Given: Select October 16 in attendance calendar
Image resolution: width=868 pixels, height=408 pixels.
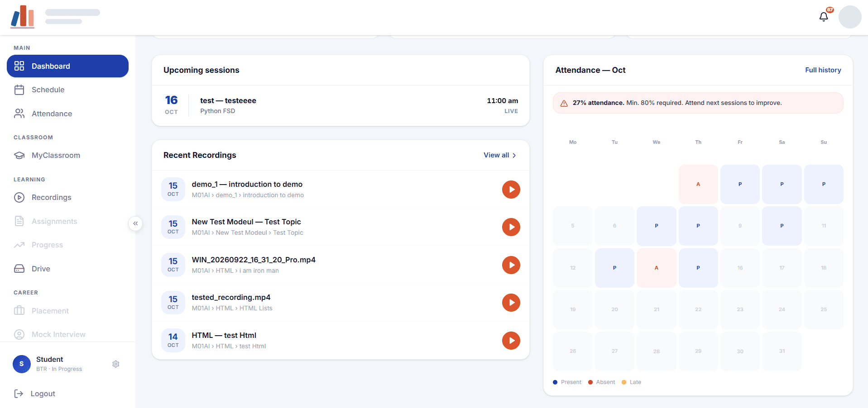Looking at the screenshot, I should click(x=740, y=268).
